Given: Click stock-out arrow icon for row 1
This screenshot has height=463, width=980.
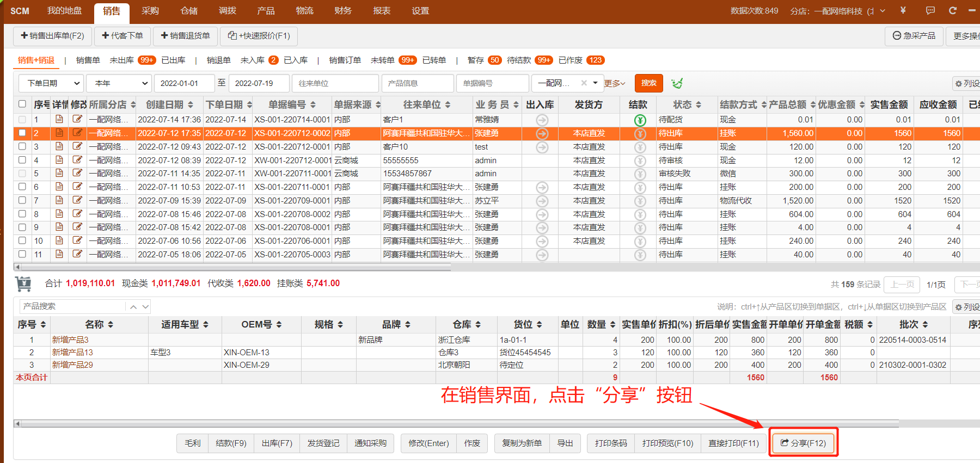Looking at the screenshot, I should click(x=542, y=120).
